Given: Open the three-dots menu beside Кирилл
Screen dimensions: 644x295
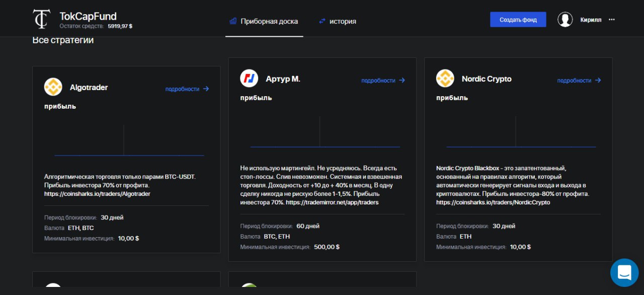Looking at the screenshot, I should (612, 20).
